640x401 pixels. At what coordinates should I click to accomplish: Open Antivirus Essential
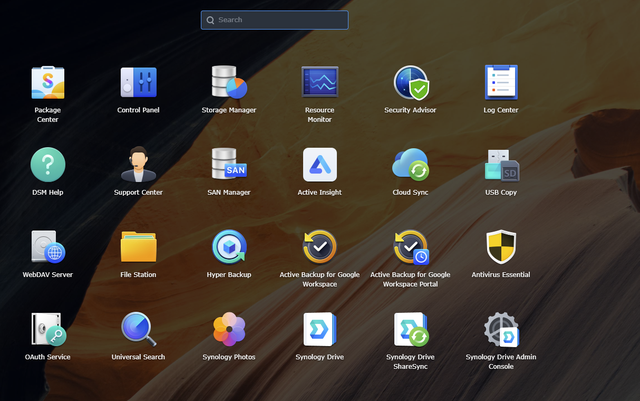500,247
